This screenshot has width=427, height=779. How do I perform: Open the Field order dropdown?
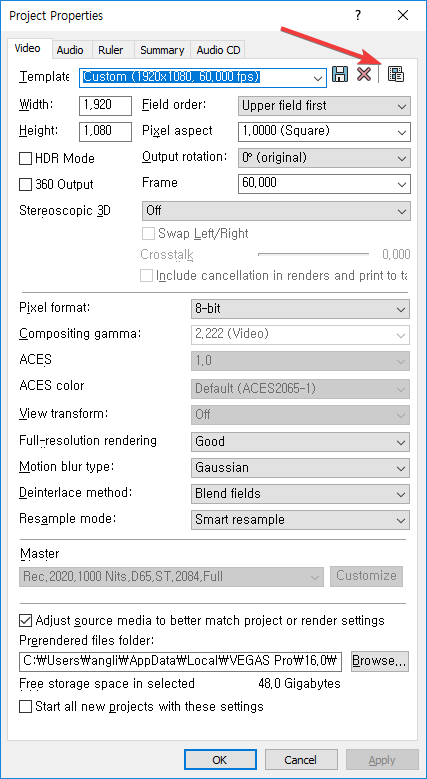pos(324,106)
